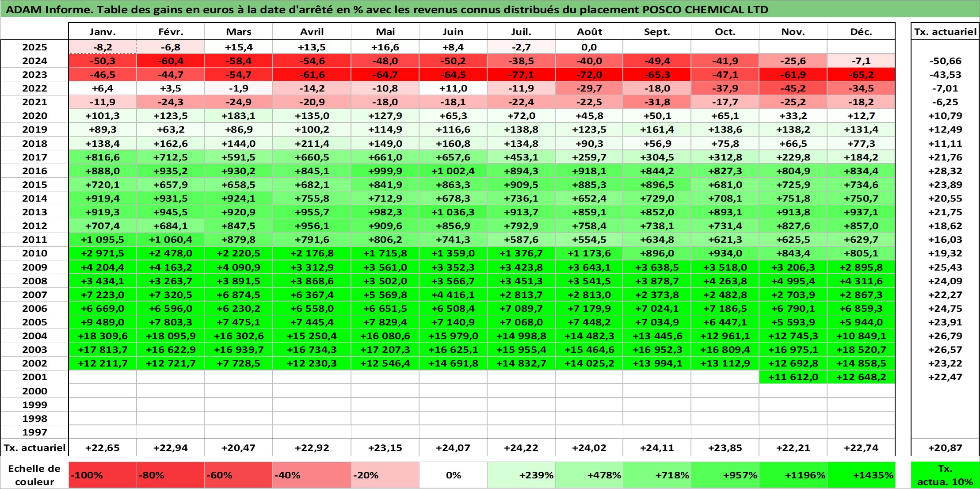The image size is (980, 489).
Task: Select the +18 309,6 cell in 2004 row
Action: pyautogui.click(x=103, y=336)
